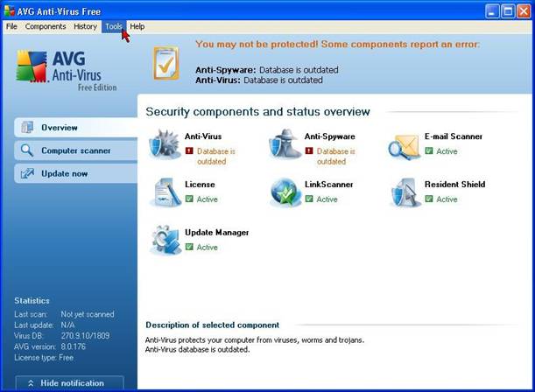Click LinkScanner green Active status icon
Image resolution: width=535 pixels, height=392 pixels.
click(x=309, y=199)
